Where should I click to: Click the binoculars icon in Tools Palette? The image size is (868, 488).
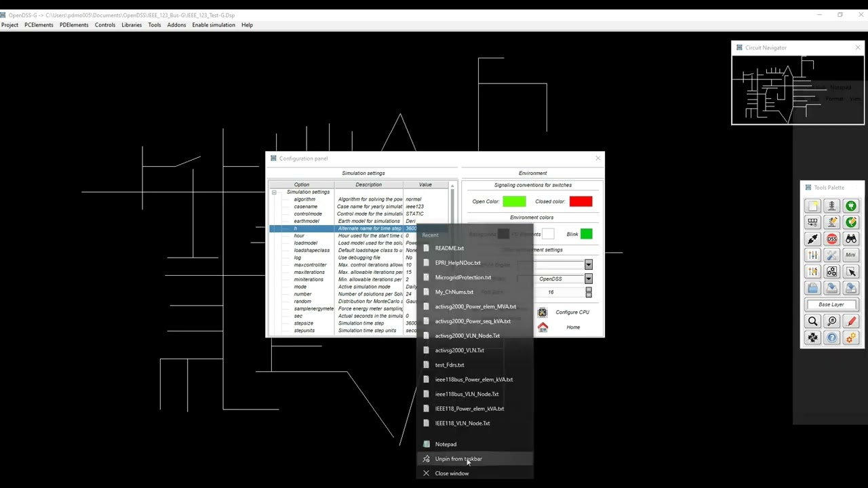tap(850, 239)
